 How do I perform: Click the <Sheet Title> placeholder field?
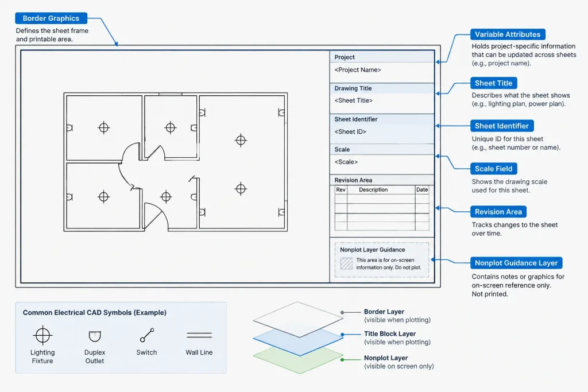[354, 100]
